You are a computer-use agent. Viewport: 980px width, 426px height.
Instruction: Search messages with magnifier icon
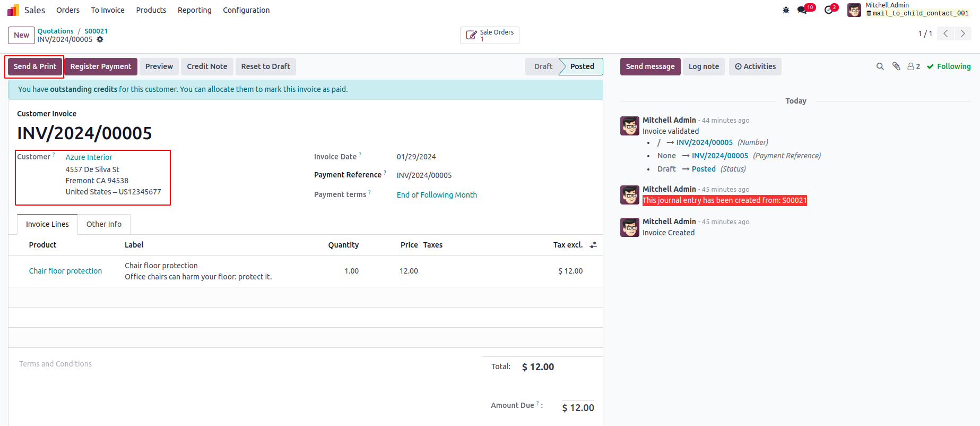880,66
